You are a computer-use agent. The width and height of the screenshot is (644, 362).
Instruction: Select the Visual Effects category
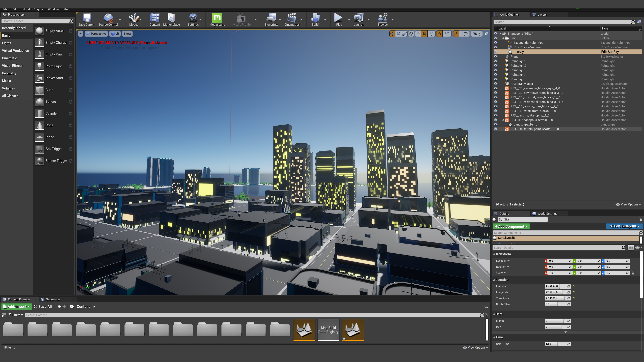(x=16, y=66)
